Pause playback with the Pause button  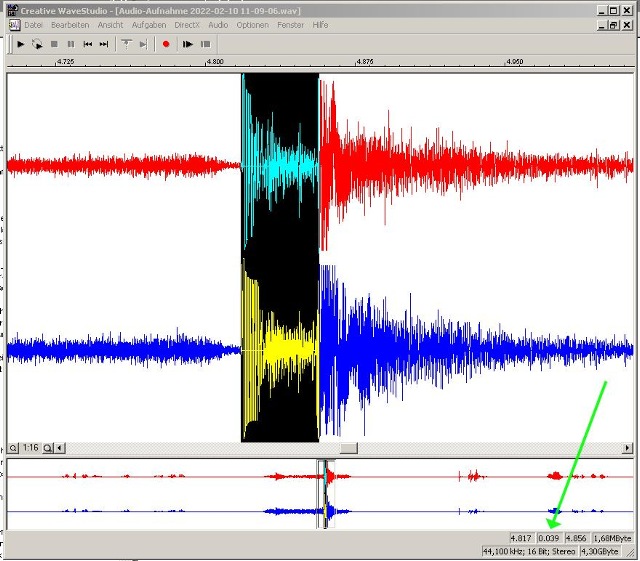71,44
